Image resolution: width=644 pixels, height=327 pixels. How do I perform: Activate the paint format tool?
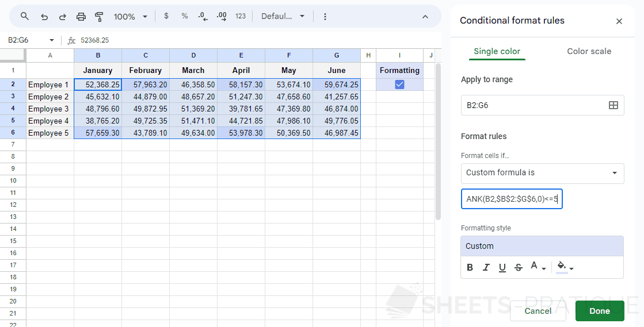[x=99, y=17]
